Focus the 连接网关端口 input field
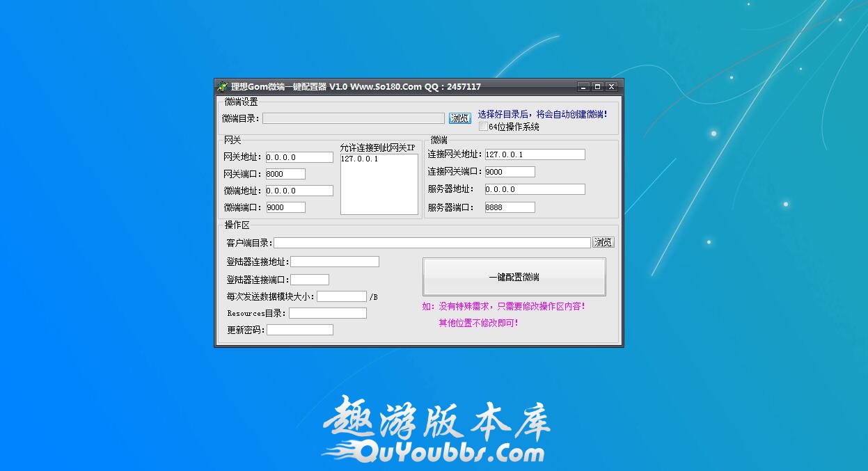868x471 pixels. point(510,172)
